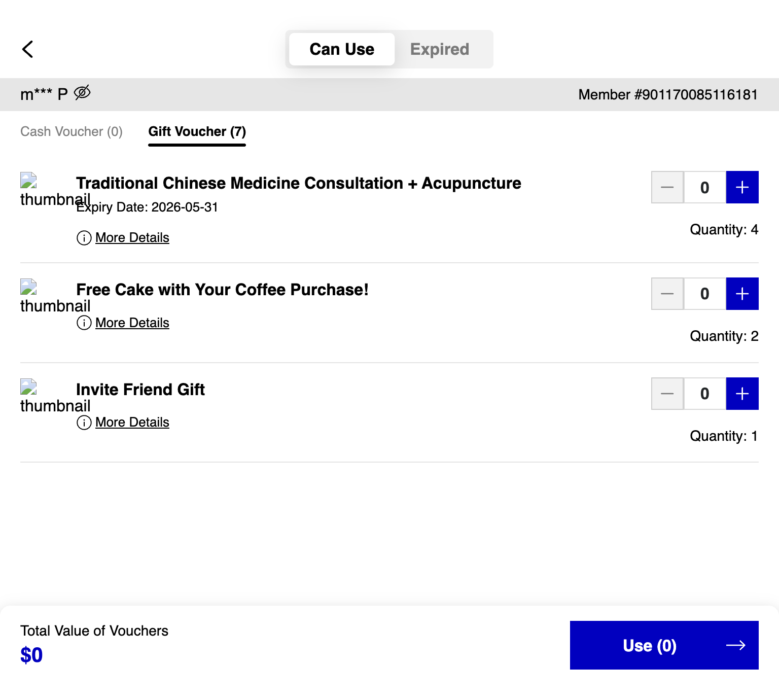Increase Traditional Chinese Medicine voucher count

pos(742,187)
